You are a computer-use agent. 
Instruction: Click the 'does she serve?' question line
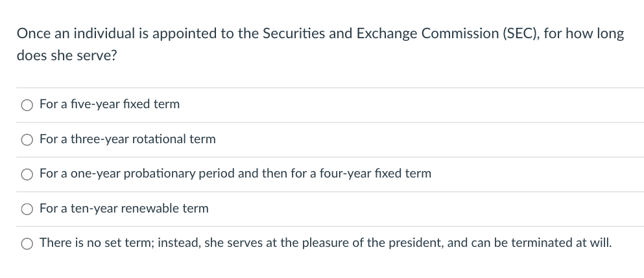tap(67, 55)
